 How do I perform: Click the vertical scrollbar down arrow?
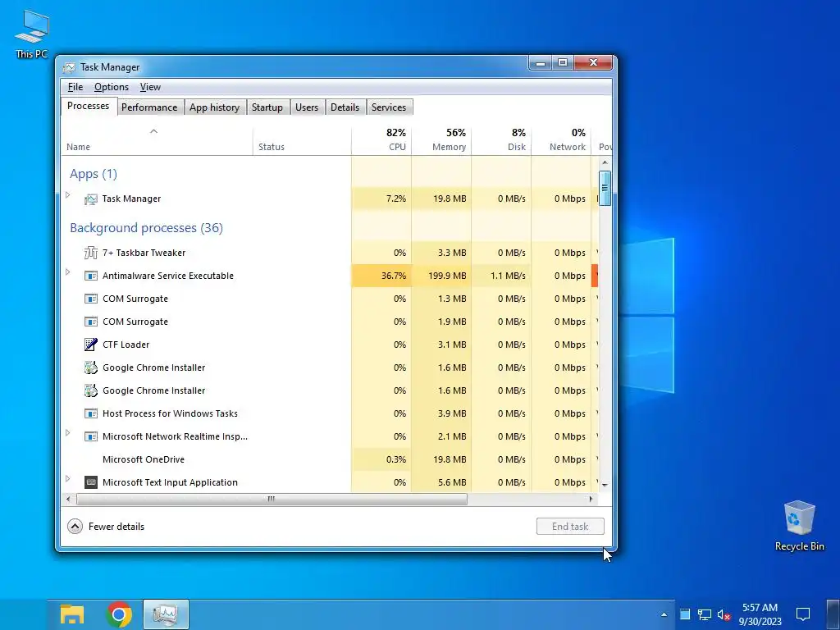605,484
